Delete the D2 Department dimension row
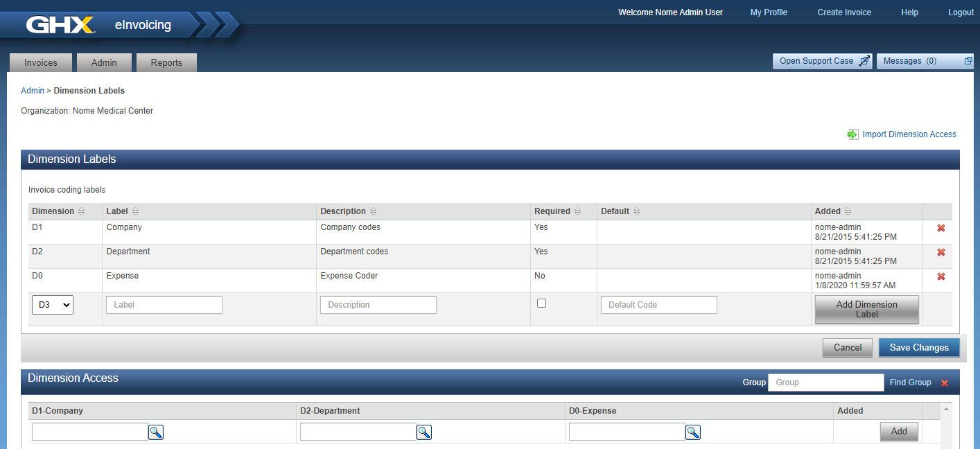Screen dimensions: 980x449 [x=940, y=253]
